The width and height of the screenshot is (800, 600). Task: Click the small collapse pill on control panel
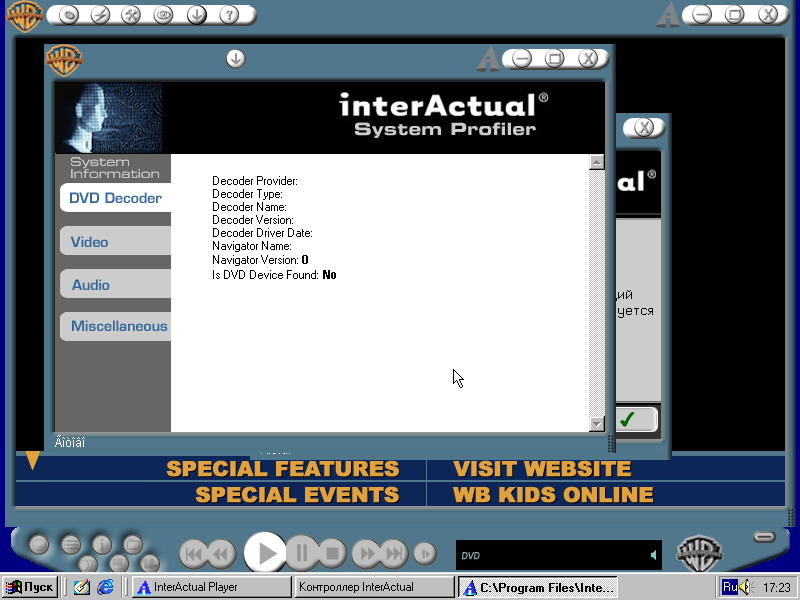764,537
